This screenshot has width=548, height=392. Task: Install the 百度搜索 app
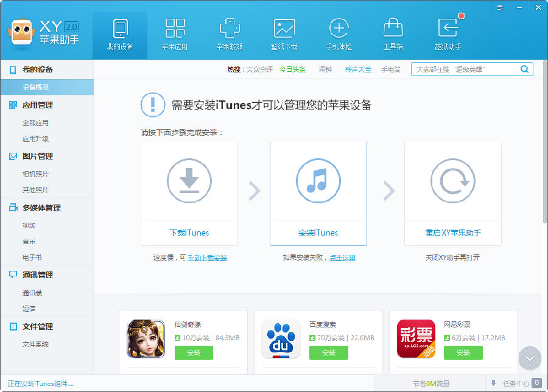329,353
